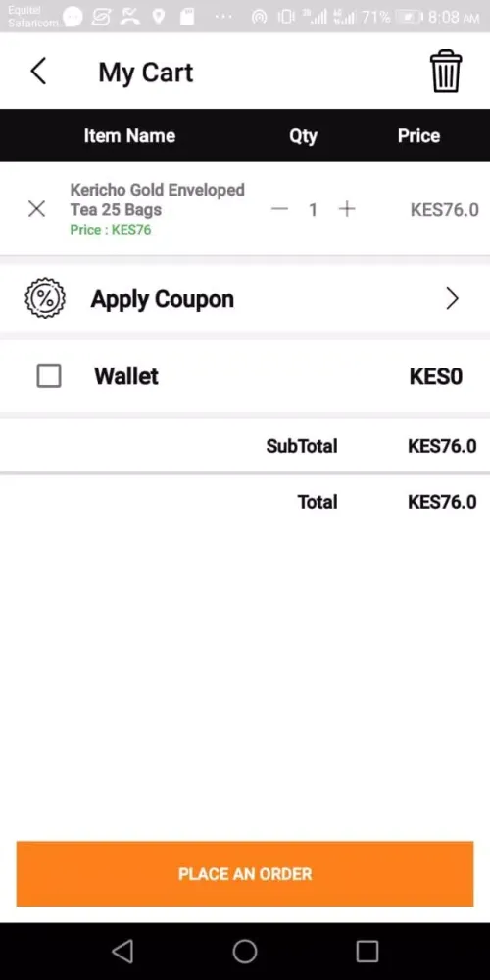This screenshot has width=490, height=980.
Task: Tap the quantity value 1
Action: (314, 210)
